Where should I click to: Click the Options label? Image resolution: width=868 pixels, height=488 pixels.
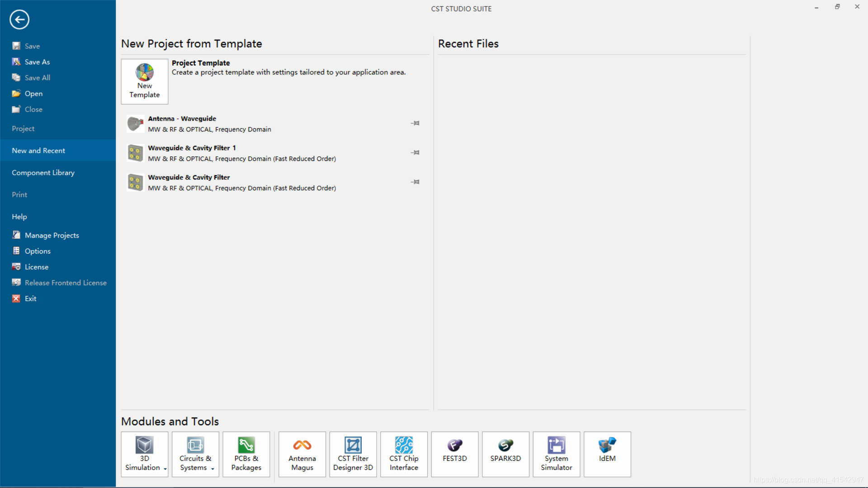pyautogui.click(x=38, y=251)
